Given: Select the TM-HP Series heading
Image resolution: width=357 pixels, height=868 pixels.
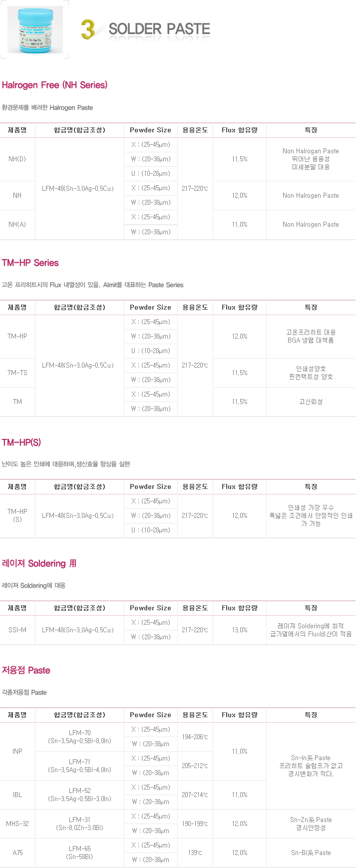Looking at the screenshot, I should coord(30,263).
